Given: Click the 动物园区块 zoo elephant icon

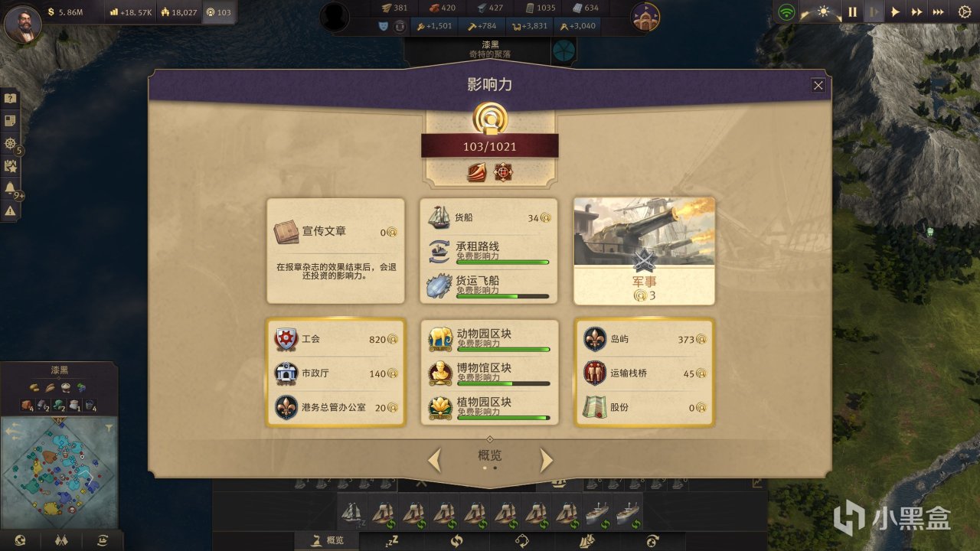Looking at the screenshot, I should pyautogui.click(x=439, y=338).
